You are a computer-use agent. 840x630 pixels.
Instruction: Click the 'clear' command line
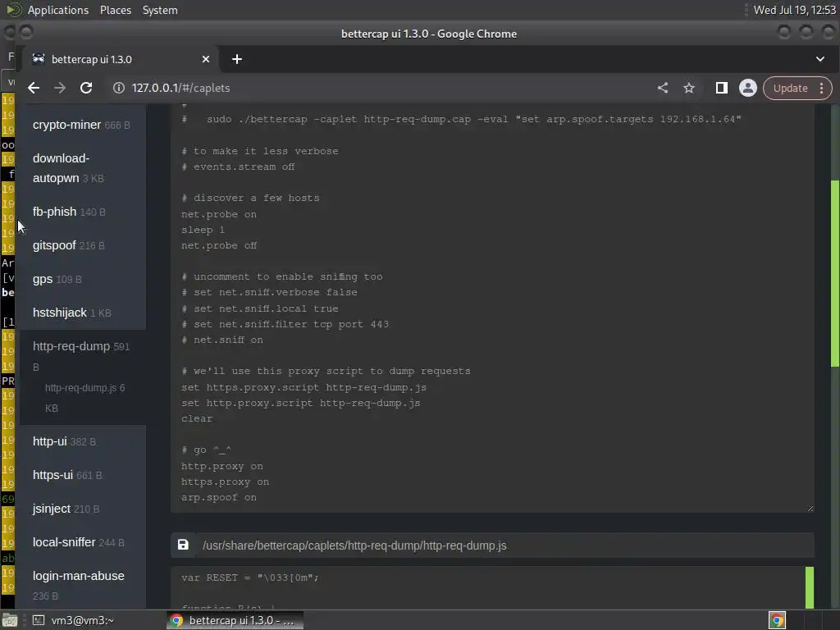pos(197,418)
